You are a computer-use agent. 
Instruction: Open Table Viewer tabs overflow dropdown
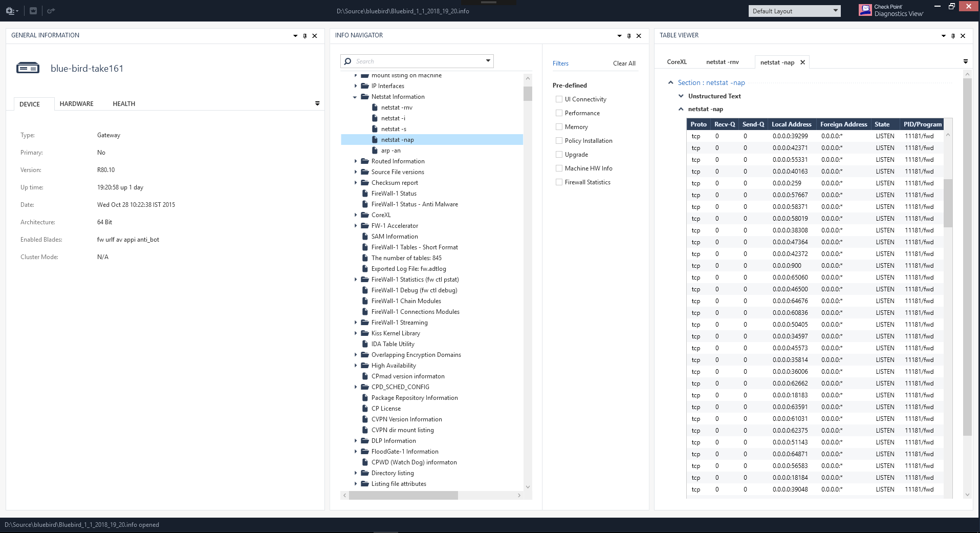[966, 61]
